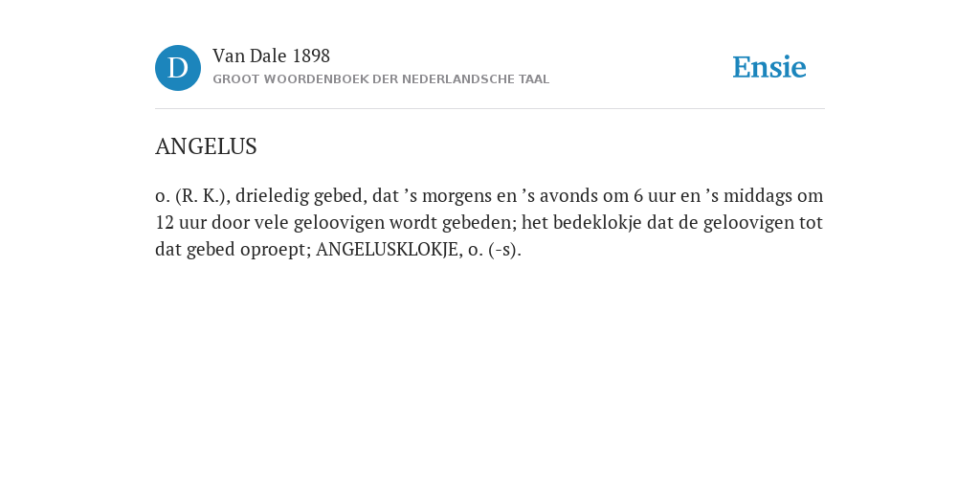Click the ANGELUS heading
This screenshot has height=490, width=980.
(207, 146)
